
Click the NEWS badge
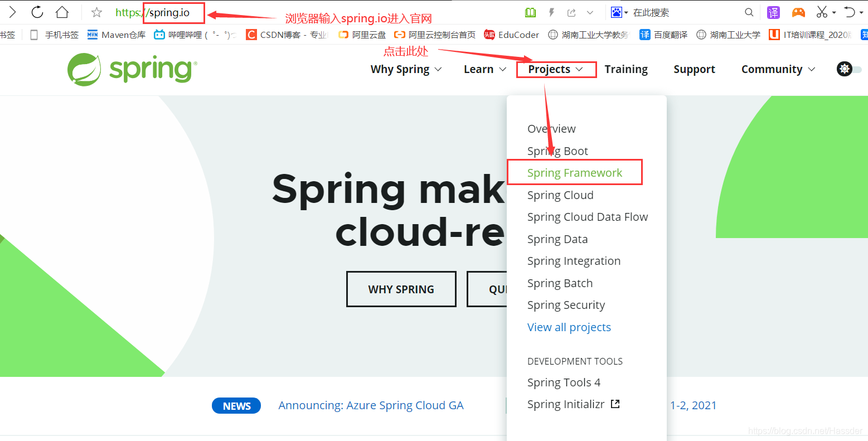236,406
